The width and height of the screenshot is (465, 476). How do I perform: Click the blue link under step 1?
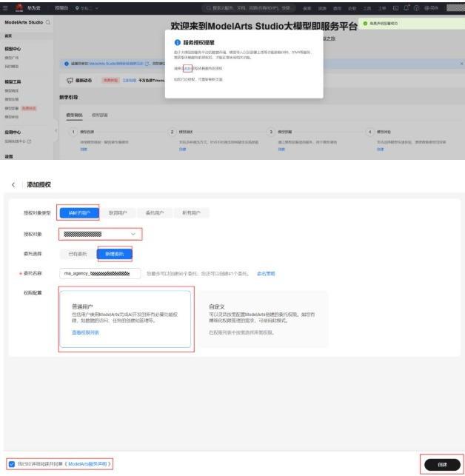pos(84,149)
